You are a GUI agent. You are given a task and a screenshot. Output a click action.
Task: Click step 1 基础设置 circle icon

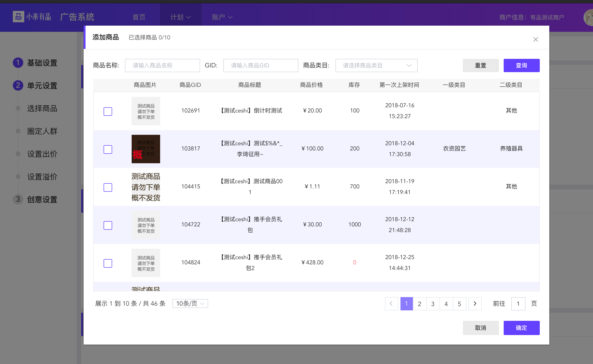point(18,63)
